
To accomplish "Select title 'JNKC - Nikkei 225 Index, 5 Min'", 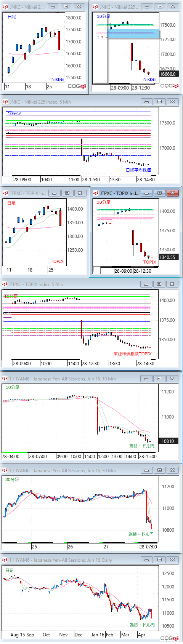I will (40, 102).
